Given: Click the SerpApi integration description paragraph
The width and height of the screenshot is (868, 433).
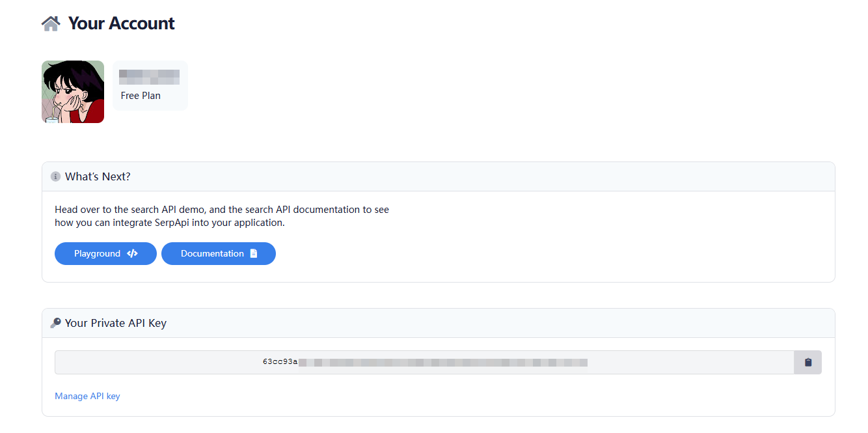Looking at the screenshot, I should click(x=221, y=216).
